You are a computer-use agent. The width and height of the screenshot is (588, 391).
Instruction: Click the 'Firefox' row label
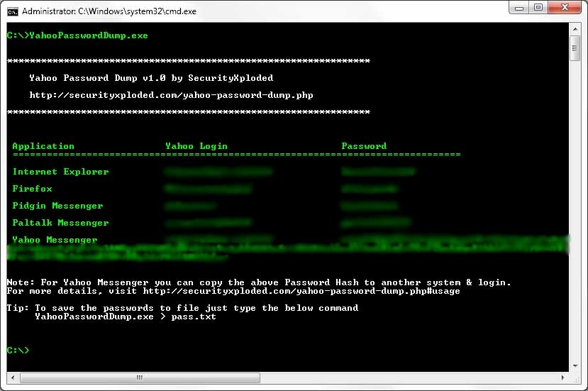[x=32, y=189]
